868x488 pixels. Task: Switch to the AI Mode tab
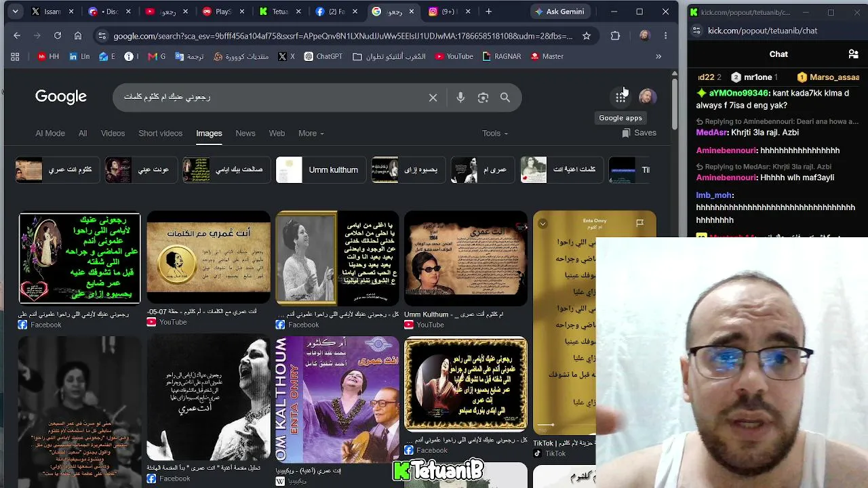(x=50, y=134)
